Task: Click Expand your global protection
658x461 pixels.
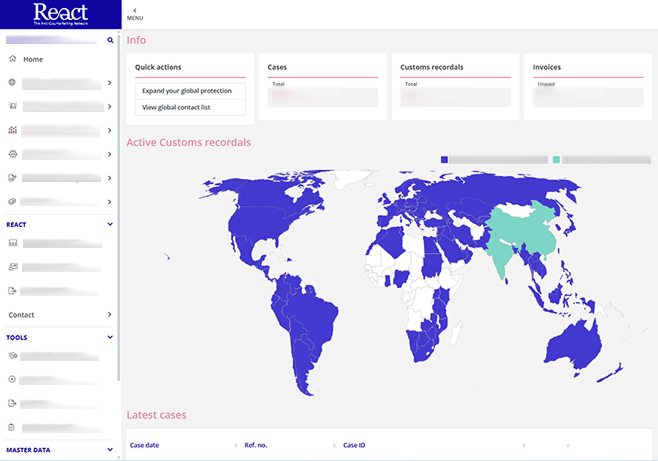Action: coord(190,91)
